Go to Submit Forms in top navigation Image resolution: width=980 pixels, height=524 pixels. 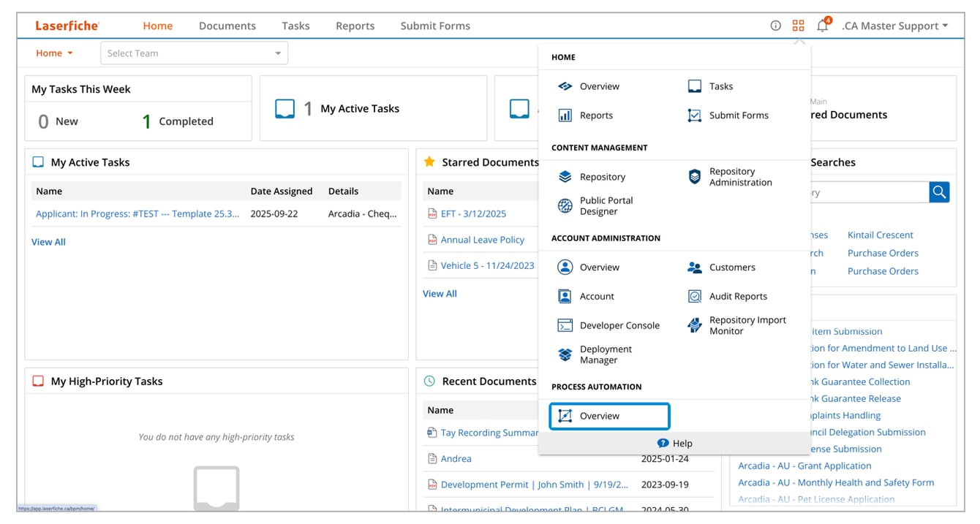[x=435, y=26]
